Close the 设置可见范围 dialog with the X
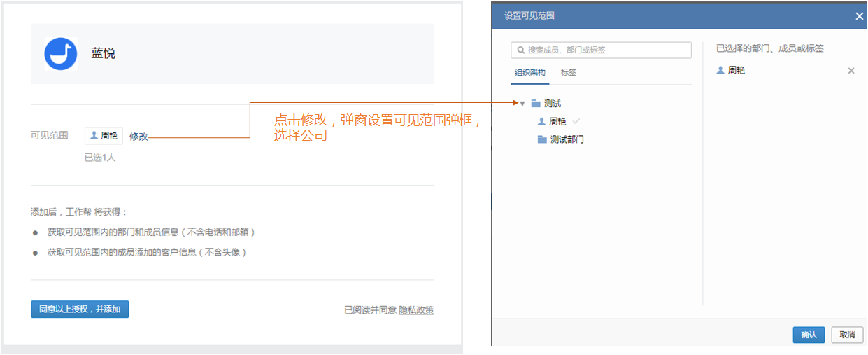Viewport: 868px width, 355px height. pos(860,16)
